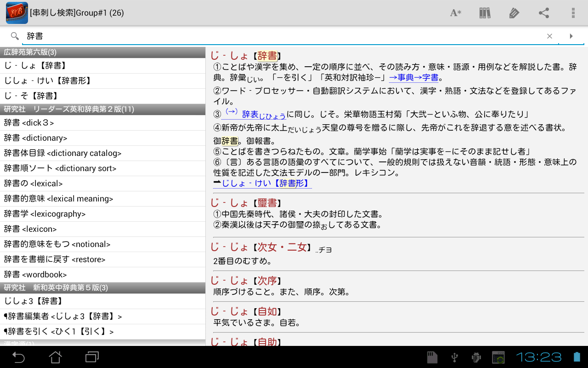Open result 辞書 <dick３>
Screen dimensions: 588x368
point(102,123)
